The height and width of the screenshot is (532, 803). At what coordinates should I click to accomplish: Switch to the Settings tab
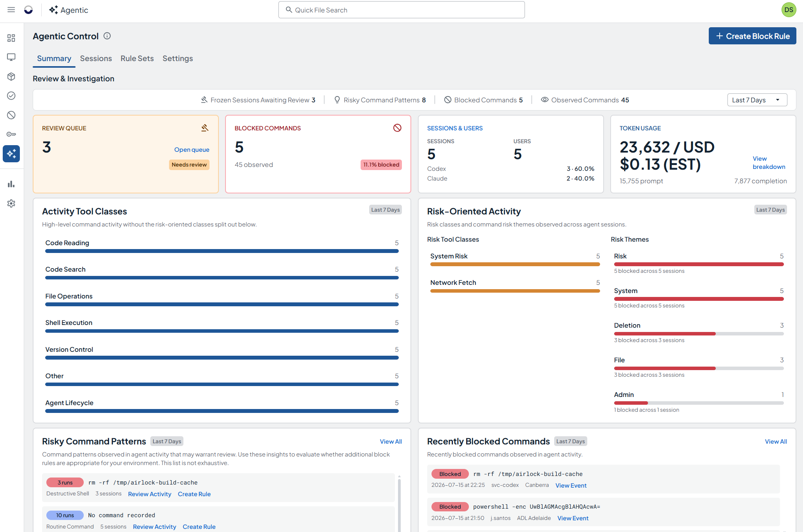point(178,58)
